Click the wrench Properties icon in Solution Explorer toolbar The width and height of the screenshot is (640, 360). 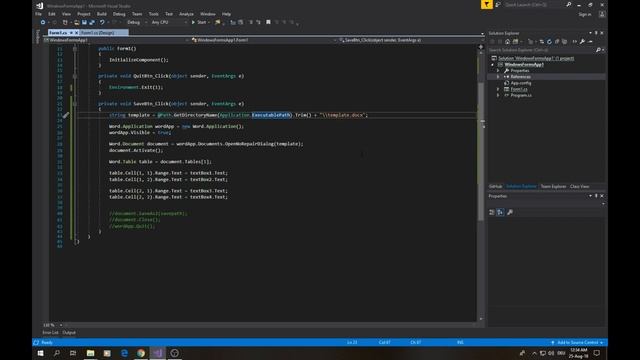pos(582,42)
